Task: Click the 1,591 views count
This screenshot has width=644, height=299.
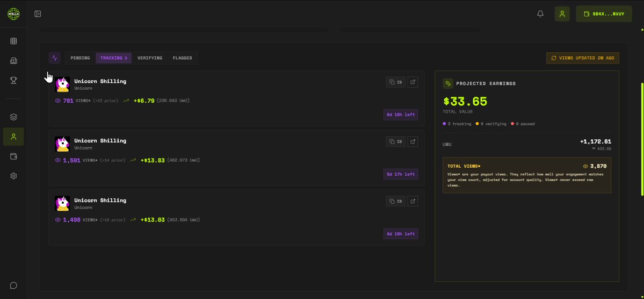Action: pyautogui.click(x=71, y=160)
